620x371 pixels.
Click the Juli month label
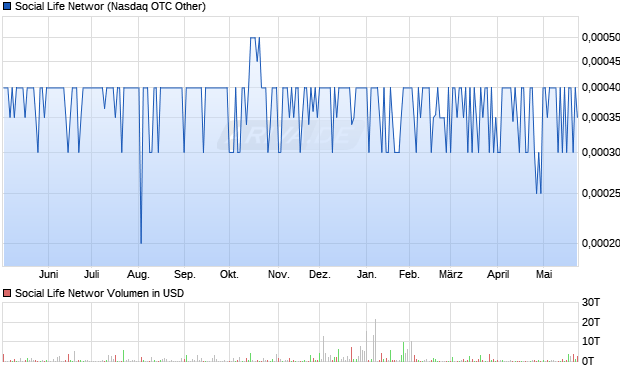92,274
